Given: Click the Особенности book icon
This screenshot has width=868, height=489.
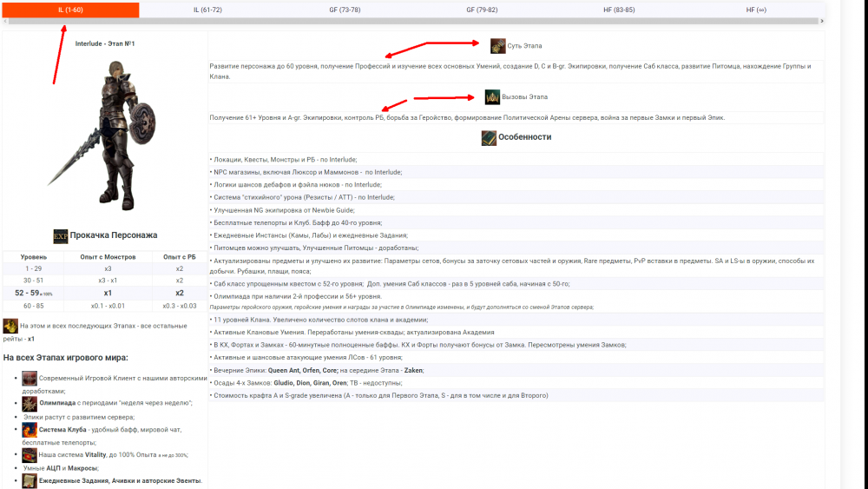Looking at the screenshot, I should tap(490, 137).
